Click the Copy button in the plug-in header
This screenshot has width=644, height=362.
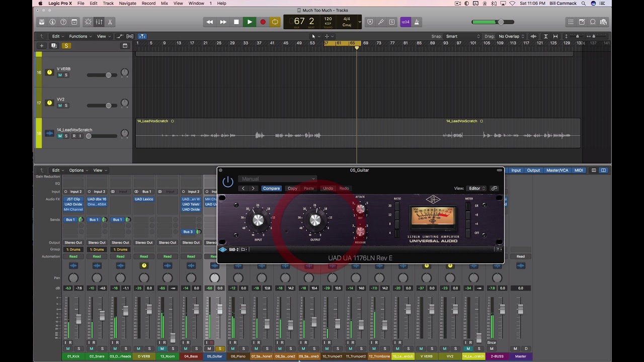tap(292, 189)
